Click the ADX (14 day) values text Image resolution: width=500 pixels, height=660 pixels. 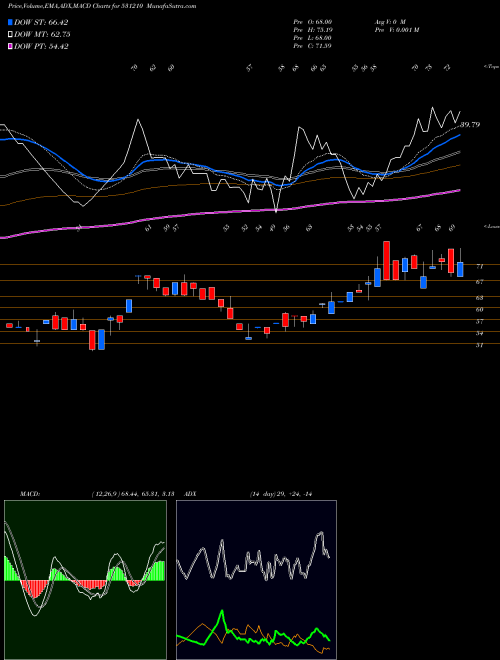(280, 494)
